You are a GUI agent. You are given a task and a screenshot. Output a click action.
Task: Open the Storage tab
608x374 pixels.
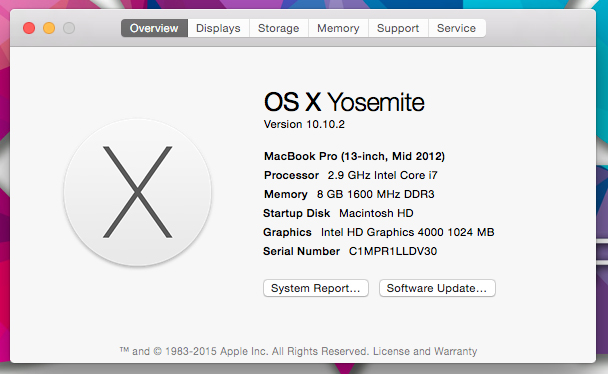pos(279,28)
